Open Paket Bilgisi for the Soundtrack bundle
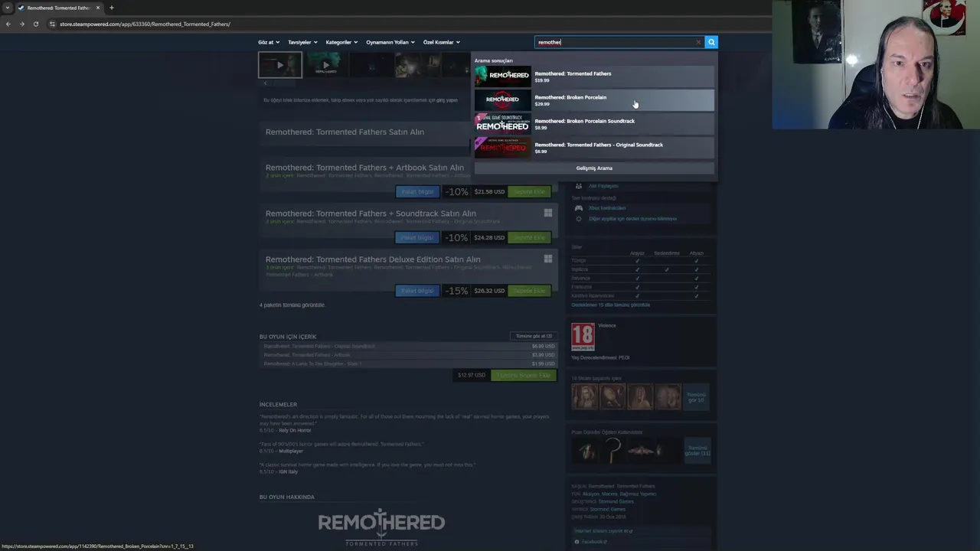Image resolution: width=980 pixels, height=551 pixels. tap(418, 237)
